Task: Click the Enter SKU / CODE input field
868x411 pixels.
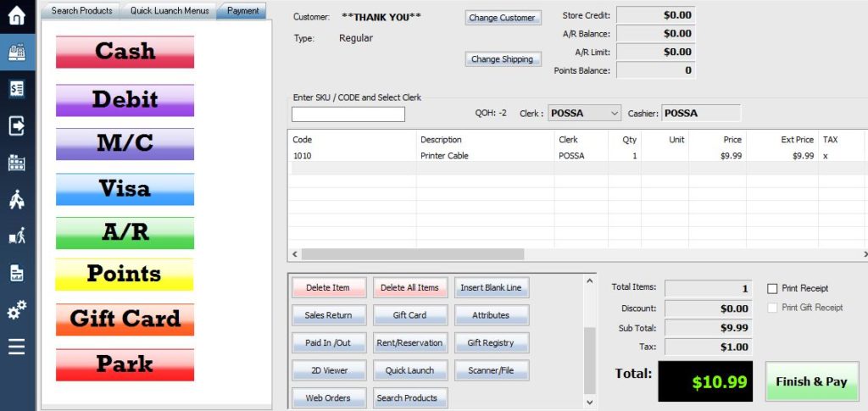Action: 348,114
